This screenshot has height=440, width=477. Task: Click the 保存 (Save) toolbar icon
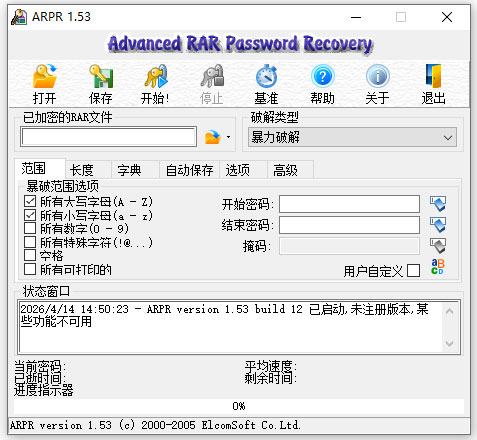[101, 76]
